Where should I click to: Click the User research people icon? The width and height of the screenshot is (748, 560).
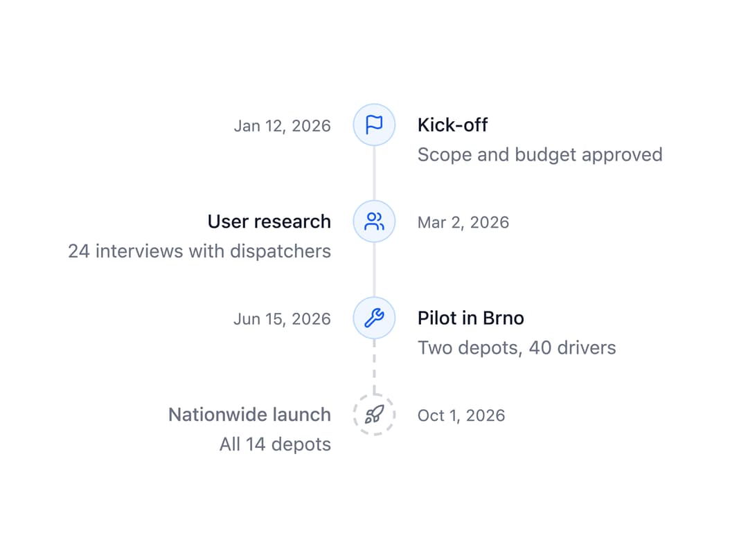click(x=374, y=222)
